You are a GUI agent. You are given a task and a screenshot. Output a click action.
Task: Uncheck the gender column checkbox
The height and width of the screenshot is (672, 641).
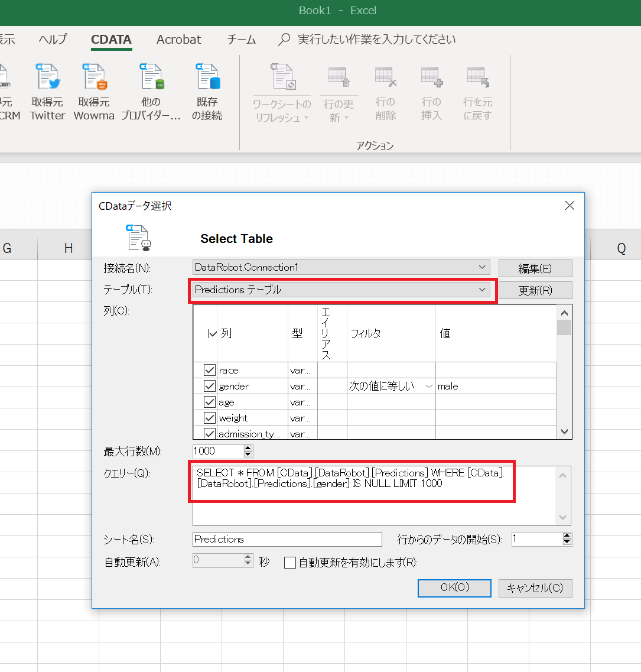coord(209,386)
